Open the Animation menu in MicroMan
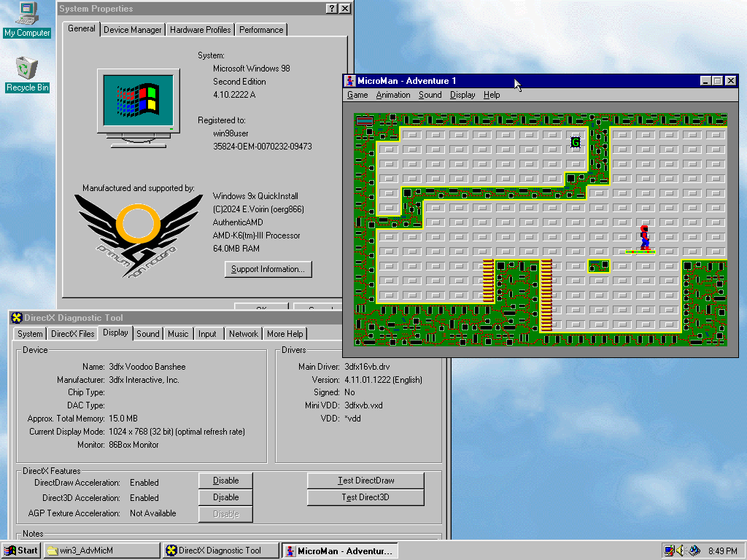The image size is (747, 560). (x=393, y=95)
